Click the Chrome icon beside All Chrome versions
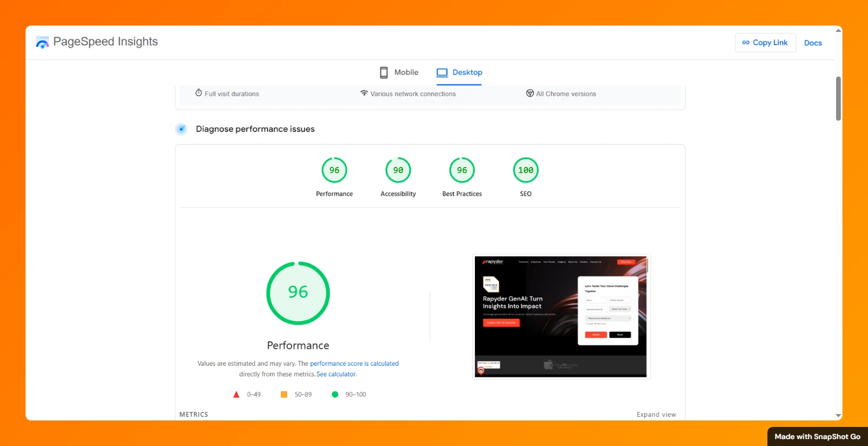The width and height of the screenshot is (868, 446). 530,94
